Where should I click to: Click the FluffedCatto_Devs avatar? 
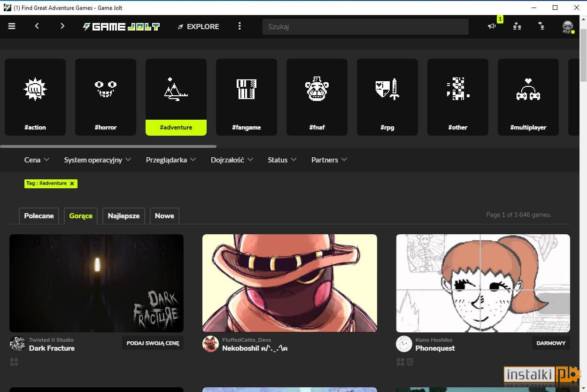pyautogui.click(x=210, y=344)
